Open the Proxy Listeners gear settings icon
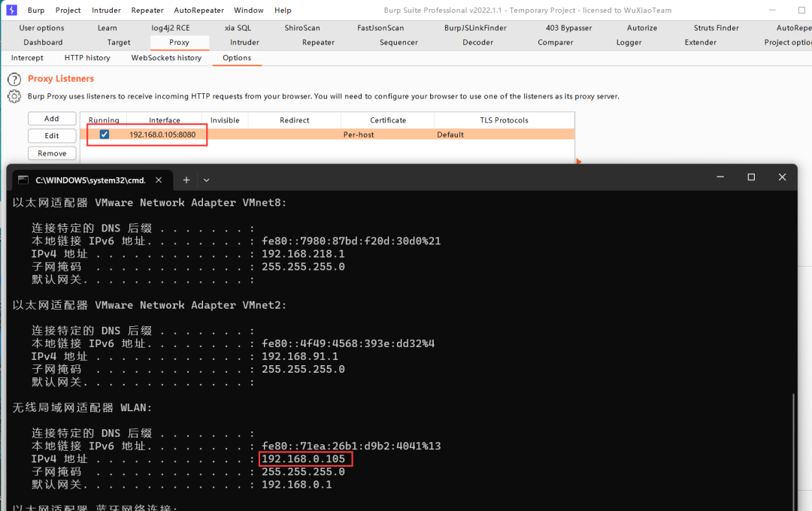812x511 pixels. pos(14,96)
